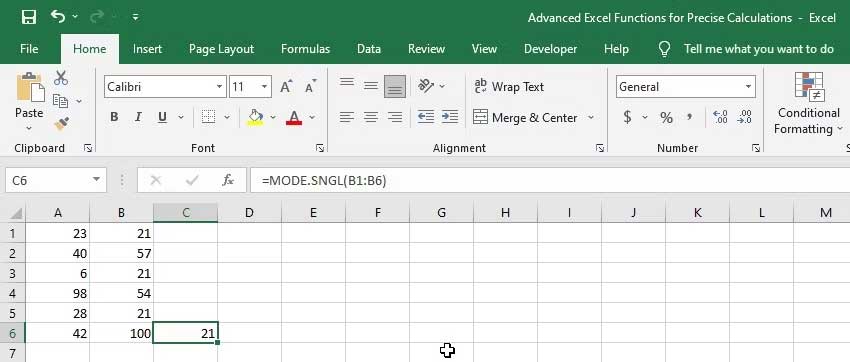Click Accounting dollar format icon

click(x=627, y=117)
